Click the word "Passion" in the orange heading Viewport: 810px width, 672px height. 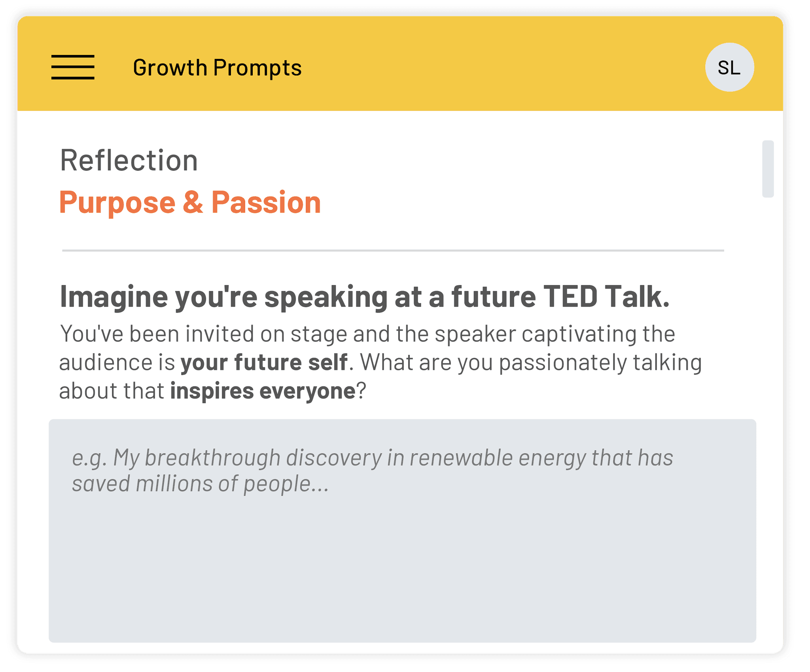pos(266,202)
